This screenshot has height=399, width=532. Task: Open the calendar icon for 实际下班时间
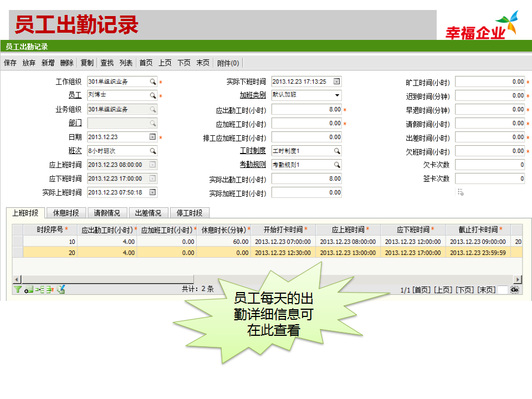337,81
